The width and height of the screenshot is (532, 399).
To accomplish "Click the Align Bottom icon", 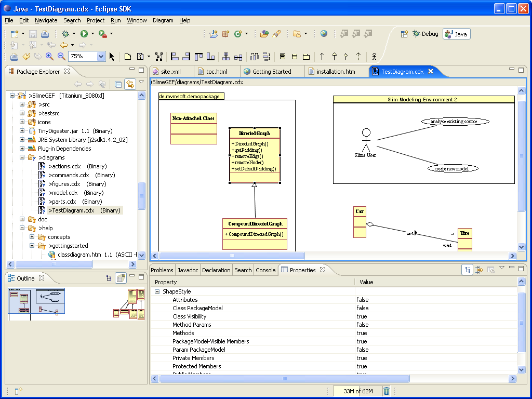I will point(211,57).
